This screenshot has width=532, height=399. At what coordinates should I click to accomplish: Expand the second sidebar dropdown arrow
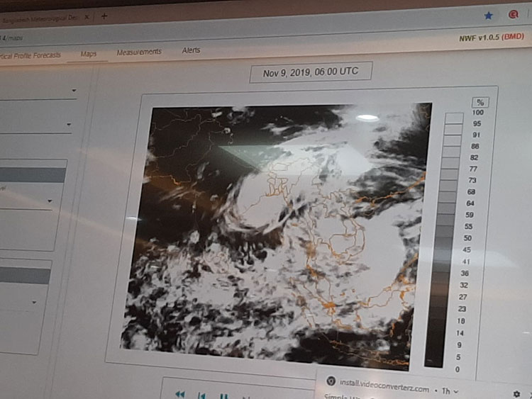tap(69, 125)
